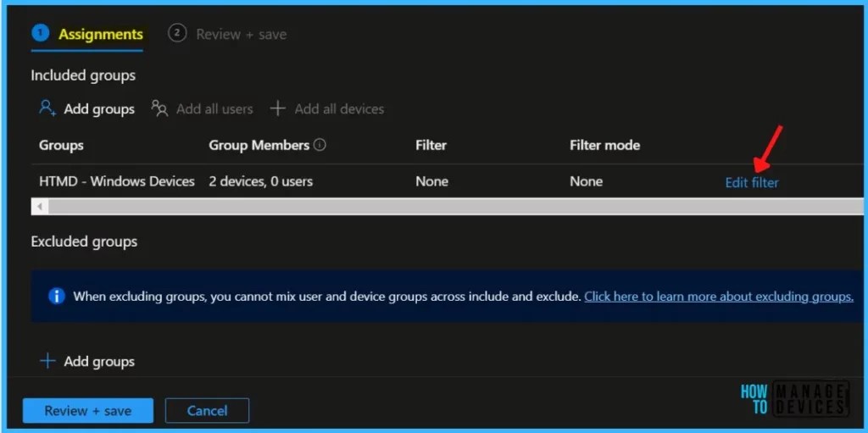Open link about excluding groups
Image resolution: width=868 pixels, height=433 pixels.
(719, 297)
